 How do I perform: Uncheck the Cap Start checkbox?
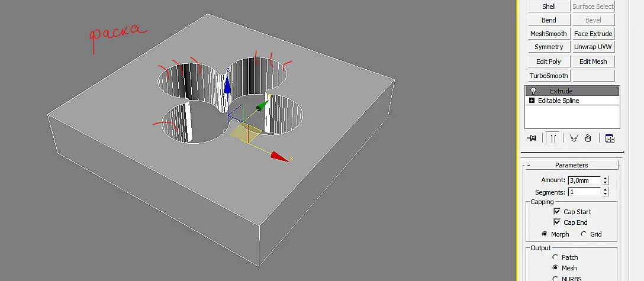557,212
